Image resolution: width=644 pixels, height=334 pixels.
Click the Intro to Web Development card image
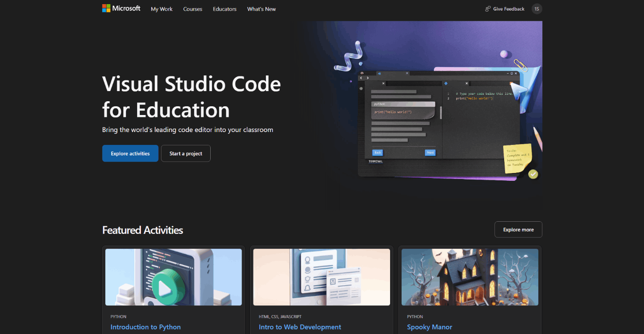(322, 277)
